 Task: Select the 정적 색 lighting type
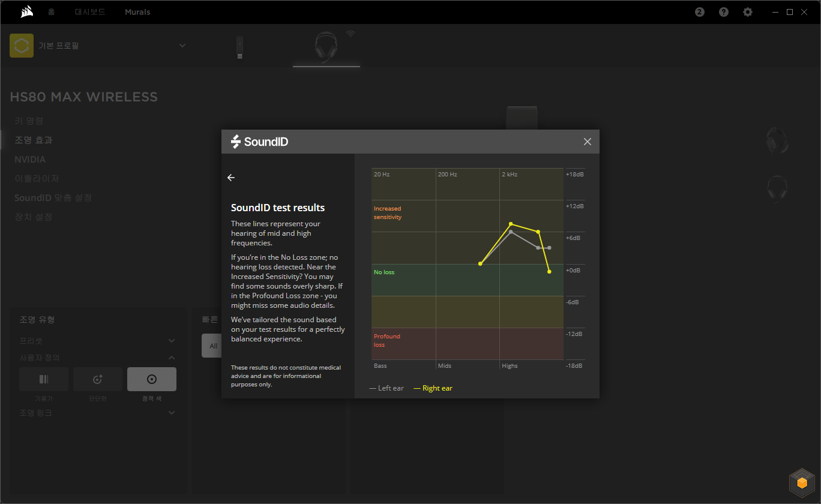pyautogui.click(x=152, y=379)
